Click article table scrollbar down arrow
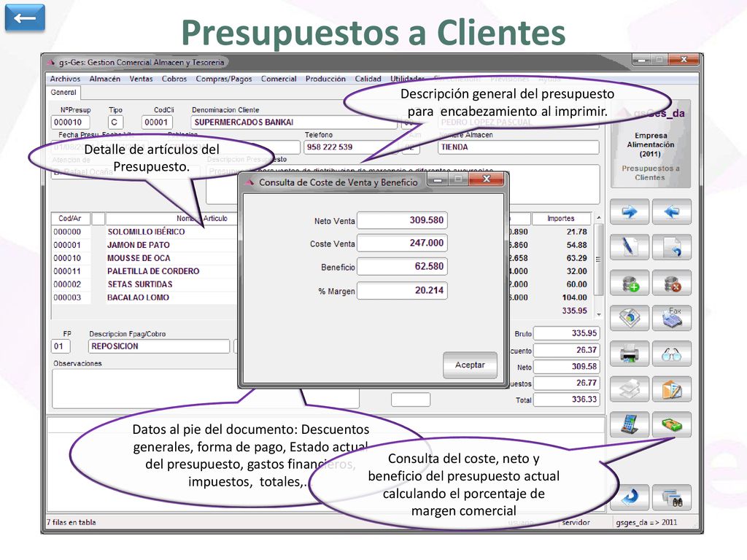Viewport: 747px width, 560px height. pyautogui.click(x=599, y=315)
